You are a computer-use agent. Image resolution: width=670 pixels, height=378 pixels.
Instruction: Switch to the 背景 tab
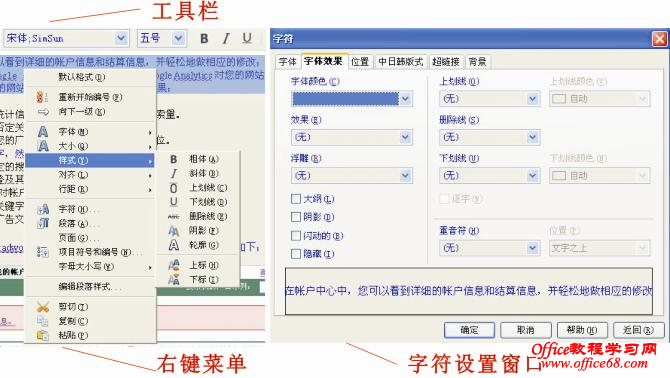[477, 62]
